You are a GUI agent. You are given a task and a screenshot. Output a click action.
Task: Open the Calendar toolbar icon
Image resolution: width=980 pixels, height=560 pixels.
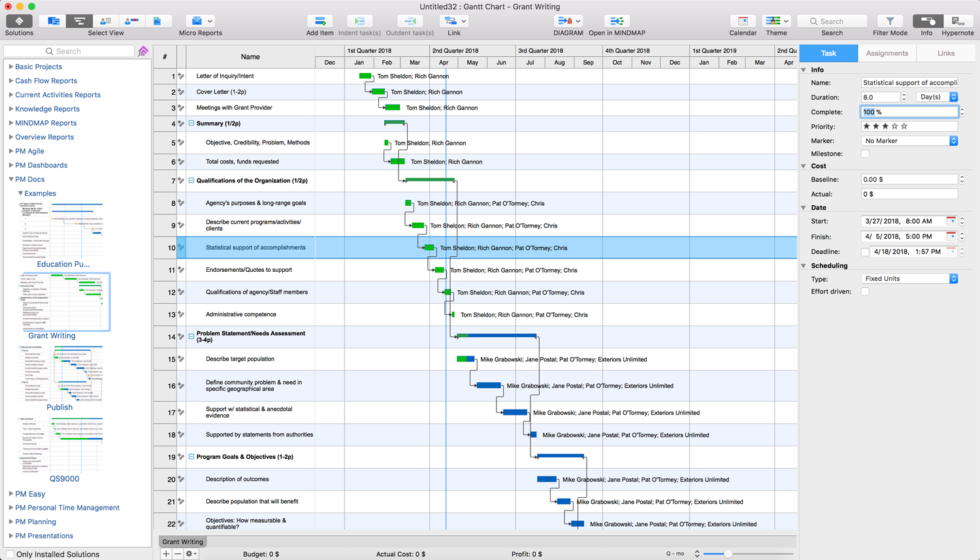(742, 22)
